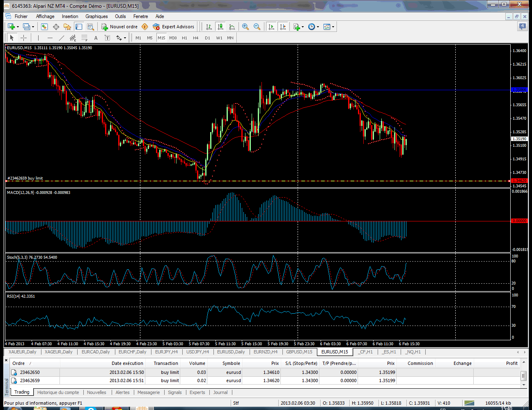Select the H4 timeframe button

click(196, 38)
